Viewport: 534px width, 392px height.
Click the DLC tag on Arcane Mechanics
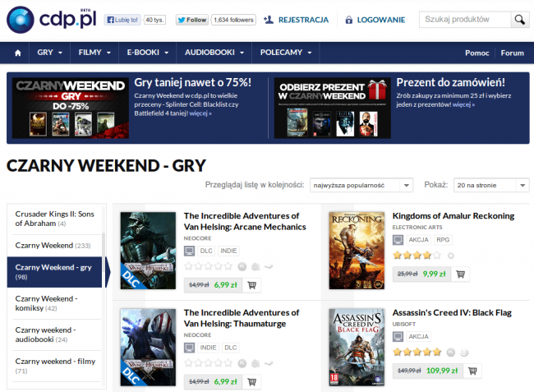[x=206, y=251]
